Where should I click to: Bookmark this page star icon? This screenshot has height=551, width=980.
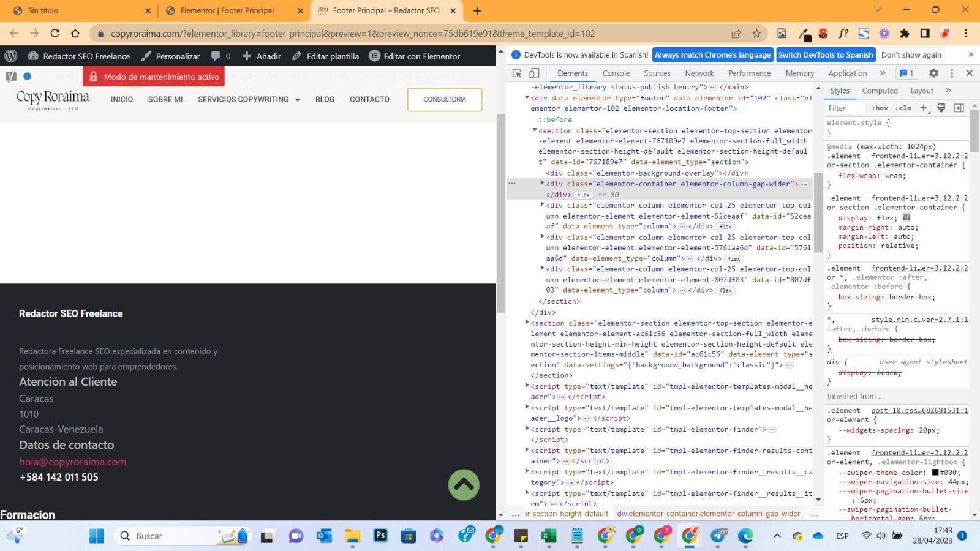point(756,34)
